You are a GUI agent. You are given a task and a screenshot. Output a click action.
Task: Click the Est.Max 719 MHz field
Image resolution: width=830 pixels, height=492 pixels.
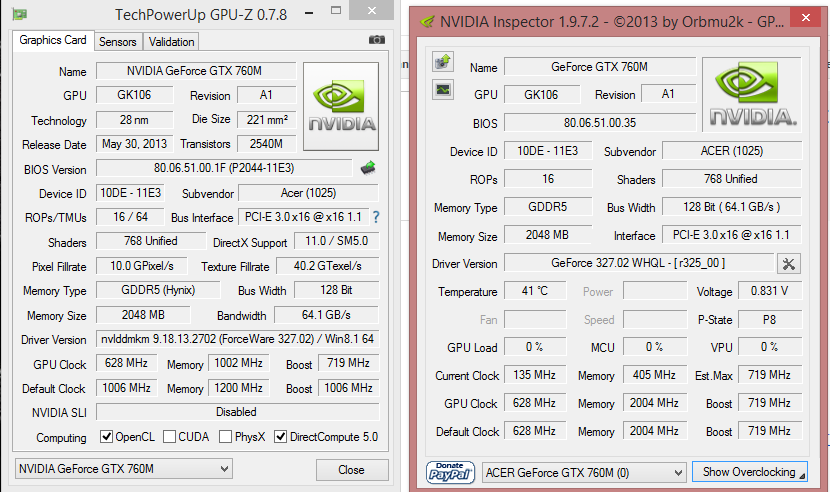(770, 375)
